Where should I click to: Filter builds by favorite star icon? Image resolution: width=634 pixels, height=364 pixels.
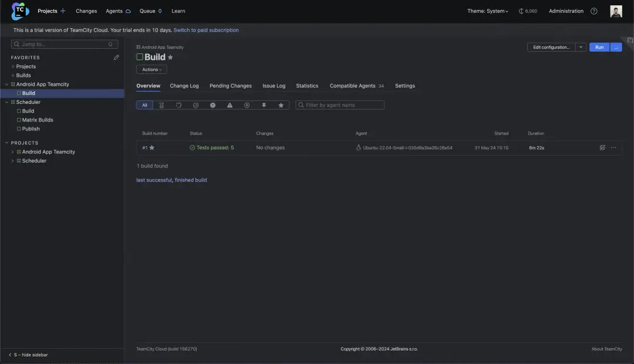(x=281, y=105)
